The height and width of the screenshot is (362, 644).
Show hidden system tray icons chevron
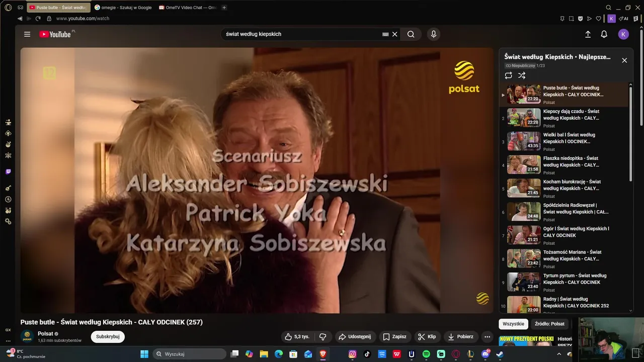558,354
